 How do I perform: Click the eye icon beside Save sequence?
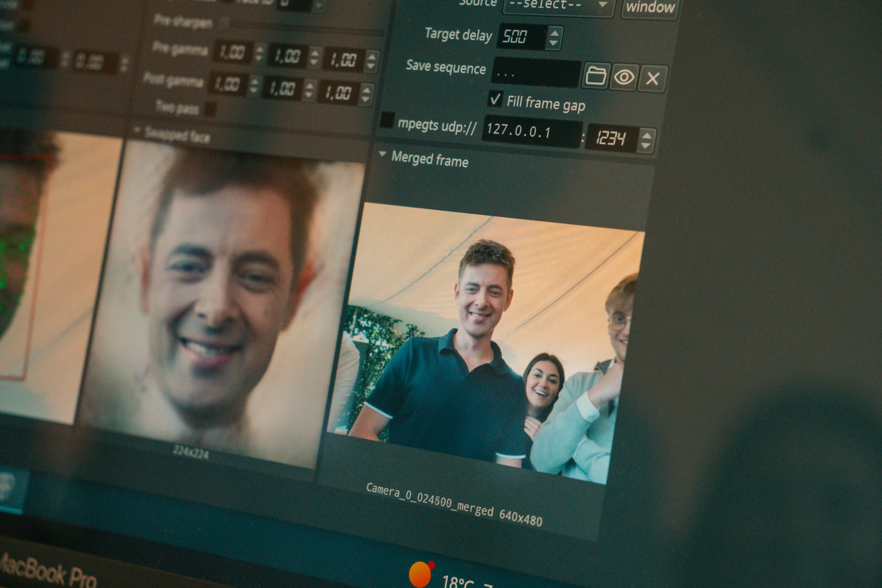click(x=624, y=78)
